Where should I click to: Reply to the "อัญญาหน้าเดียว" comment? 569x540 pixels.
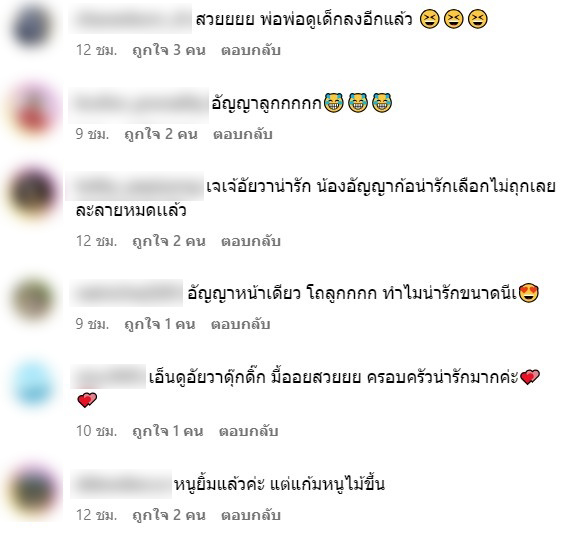[x=241, y=324]
